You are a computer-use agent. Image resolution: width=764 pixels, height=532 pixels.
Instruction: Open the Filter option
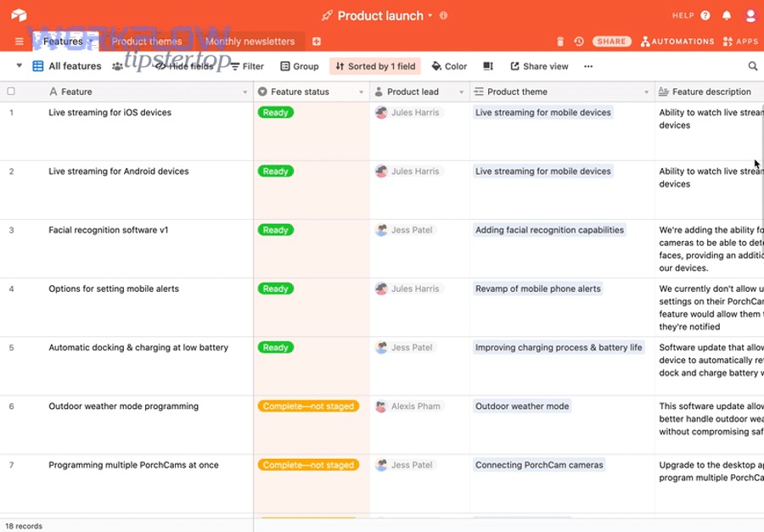[x=248, y=66]
